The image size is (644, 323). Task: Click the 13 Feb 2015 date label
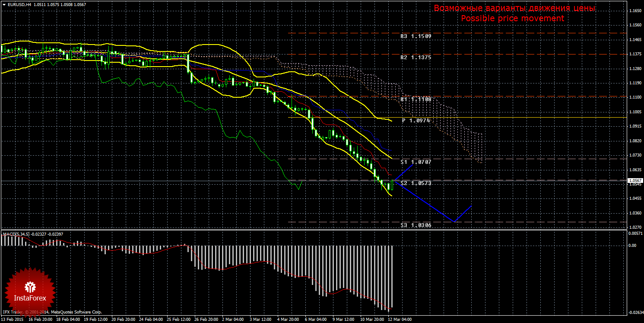point(12,320)
